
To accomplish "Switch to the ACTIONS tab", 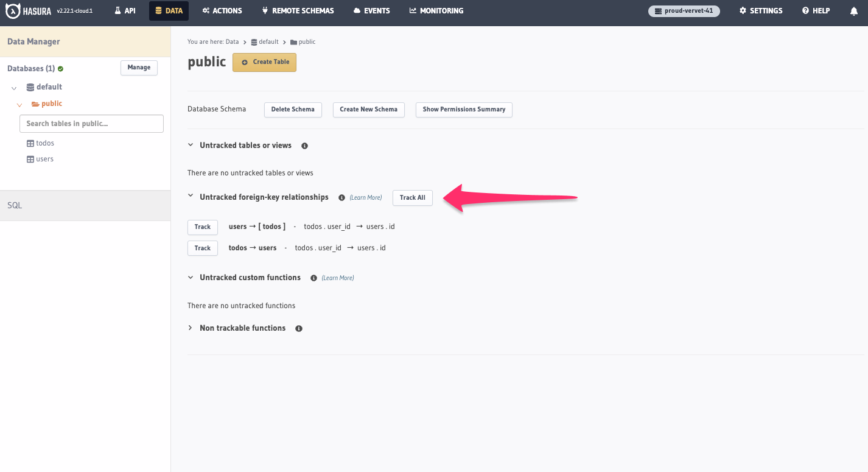I will tap(222, 10).
